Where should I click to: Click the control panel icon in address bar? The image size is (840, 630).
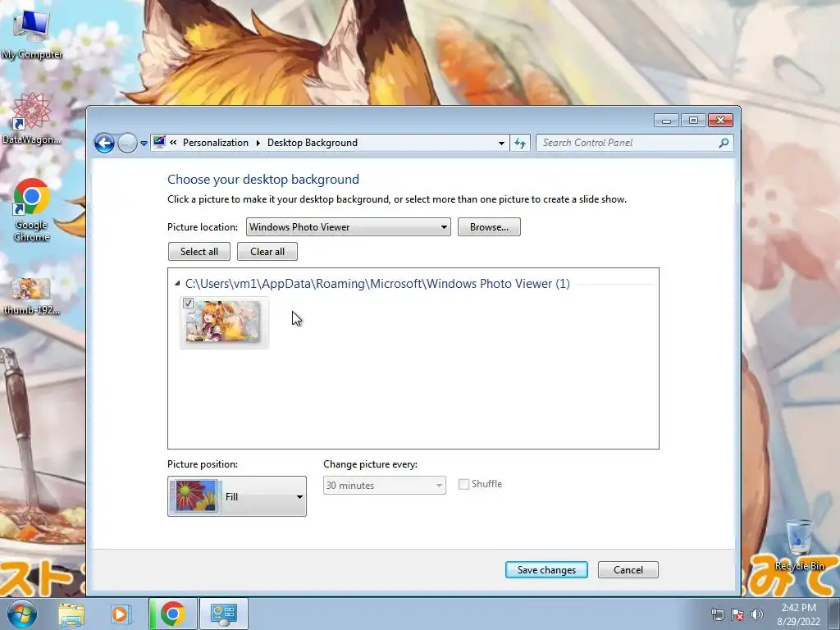click(159, 142)
